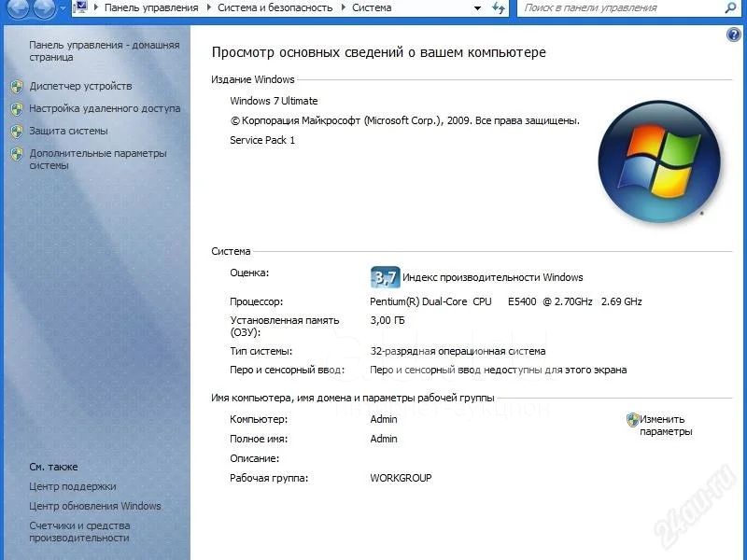The width and height of the screenshot is (747, 560).
Task: Select the Windows 7 Ultimate edition text
Action: point(274,101)
